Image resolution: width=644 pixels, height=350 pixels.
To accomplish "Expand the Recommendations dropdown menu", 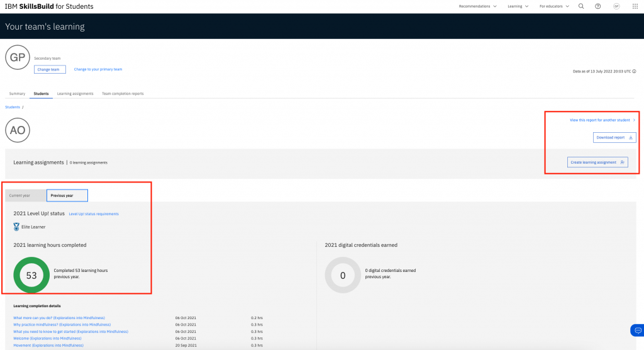I will tap(478, 6).
